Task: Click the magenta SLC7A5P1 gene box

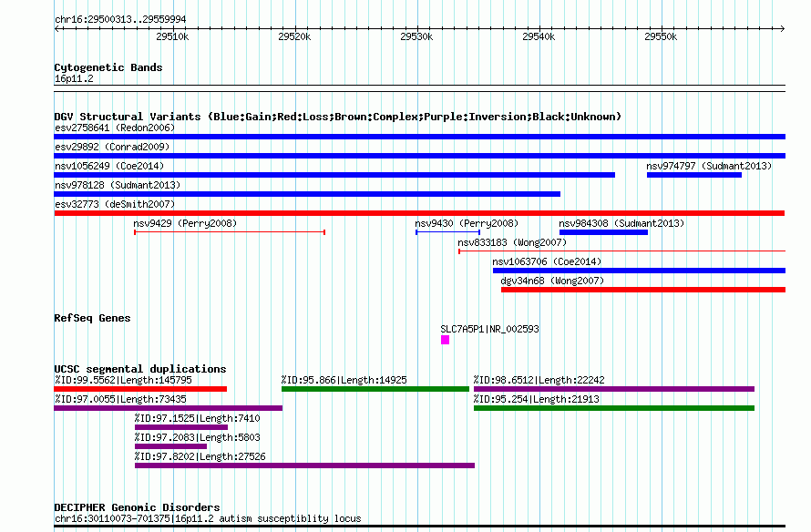Action: pos(445,340)
